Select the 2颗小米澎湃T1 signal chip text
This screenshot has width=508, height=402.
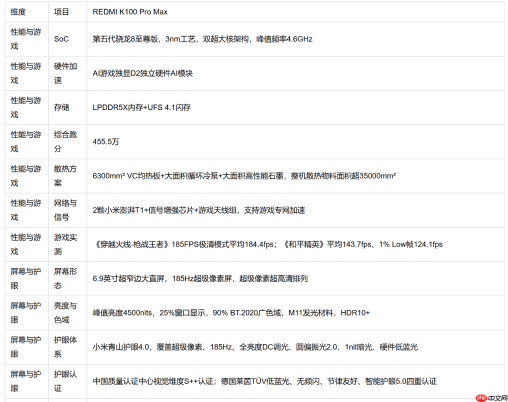pos(199,210)
